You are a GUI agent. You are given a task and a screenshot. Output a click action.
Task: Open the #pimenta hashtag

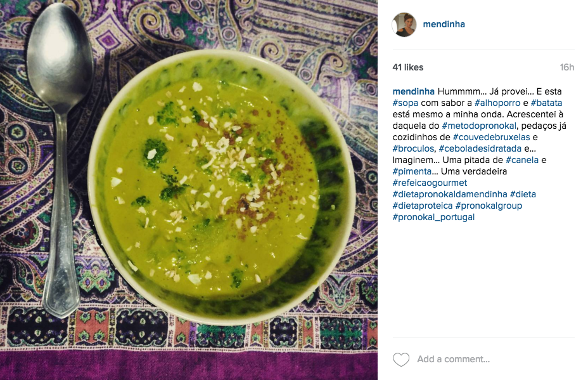[412, 171]
